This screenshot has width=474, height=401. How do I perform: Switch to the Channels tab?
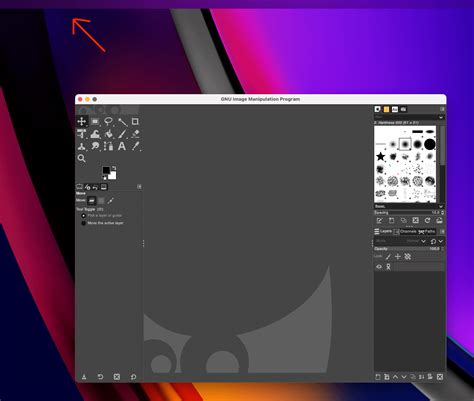coord(405,231)
